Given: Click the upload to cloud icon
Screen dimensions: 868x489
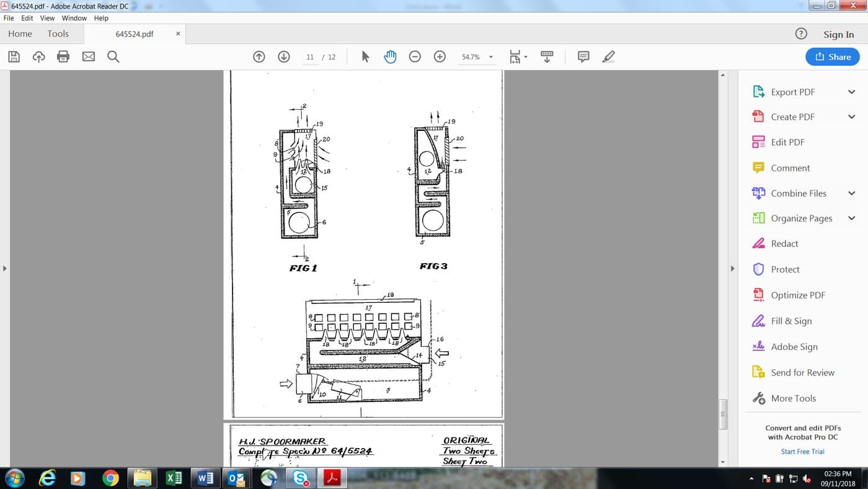Looking at the screenshot, I should [x=38, y=56].
